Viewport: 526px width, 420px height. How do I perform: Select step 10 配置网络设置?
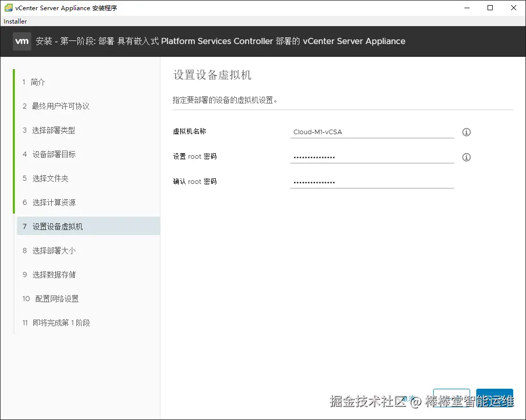[50, 299]
